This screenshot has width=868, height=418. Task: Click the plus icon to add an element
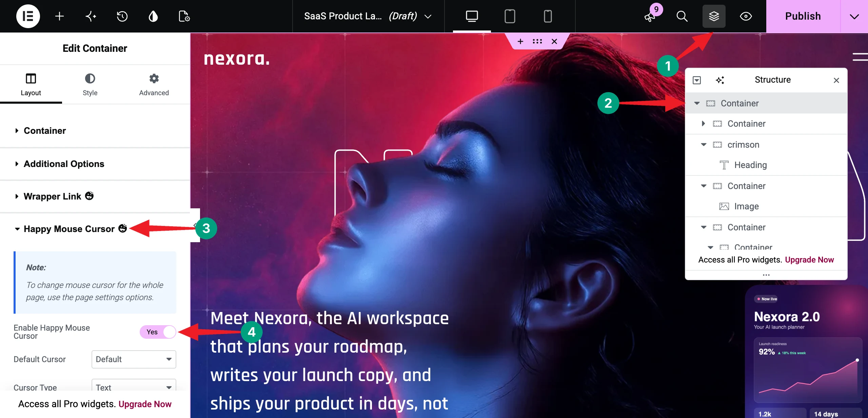[59, 16]
